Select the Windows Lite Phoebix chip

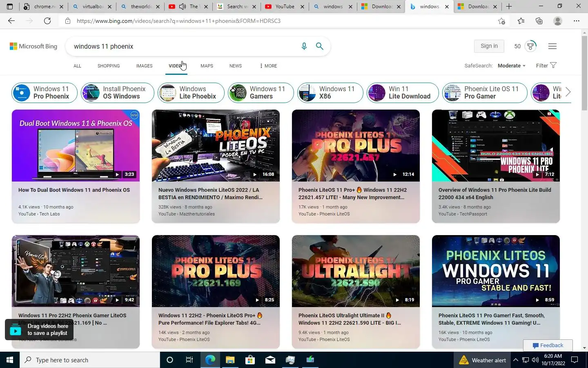tap(191, 92)
